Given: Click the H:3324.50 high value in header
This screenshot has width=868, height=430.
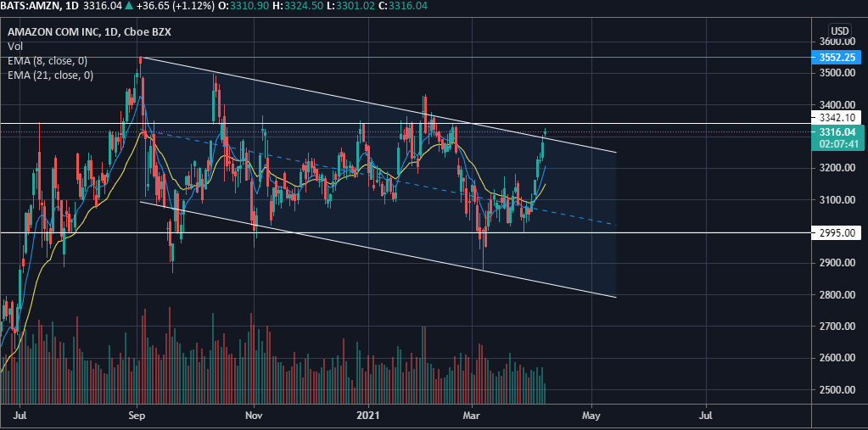Looking at the screenshot, I should (x=300, y=6).
